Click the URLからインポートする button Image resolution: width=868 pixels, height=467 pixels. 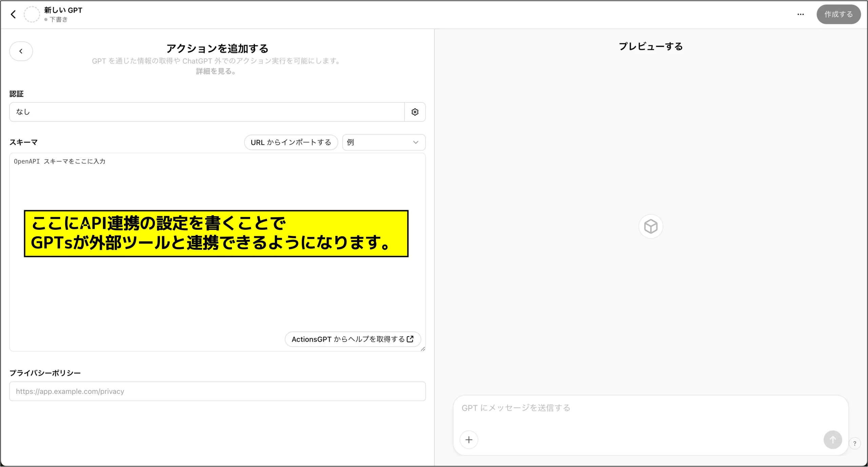(x=291, y=142)
